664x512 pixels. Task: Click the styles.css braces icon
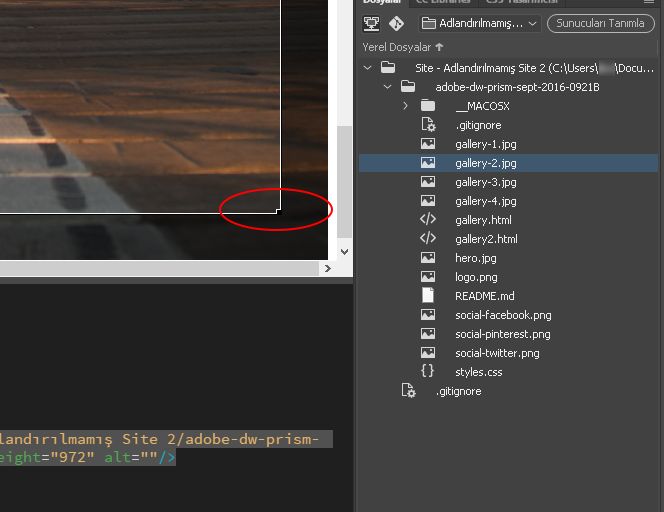coord(428,371)
